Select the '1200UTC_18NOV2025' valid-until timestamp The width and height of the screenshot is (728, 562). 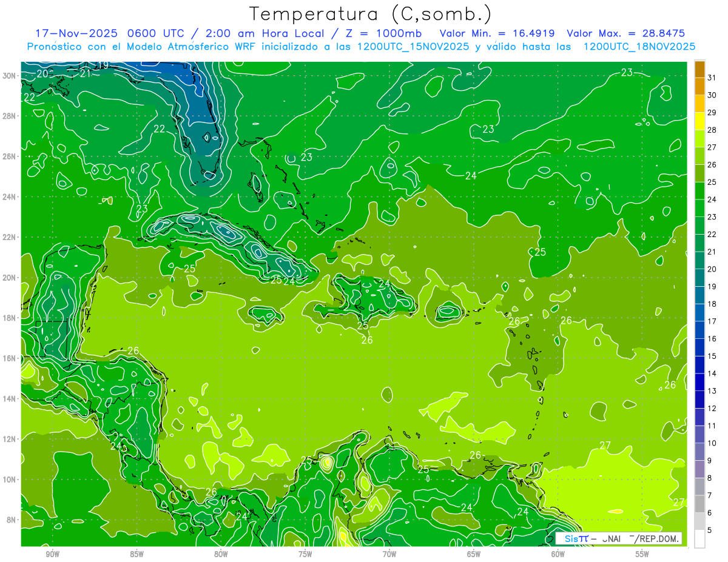(x=639, y=46)
